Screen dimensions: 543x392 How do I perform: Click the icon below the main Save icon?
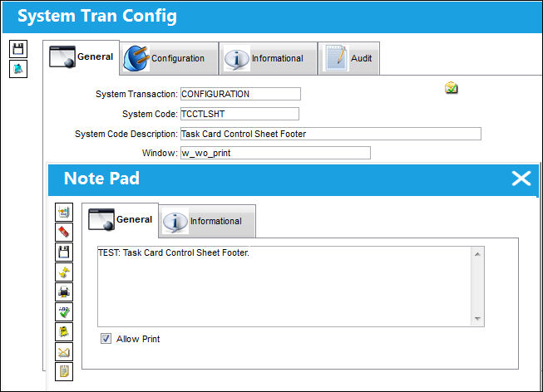point(18,69)
